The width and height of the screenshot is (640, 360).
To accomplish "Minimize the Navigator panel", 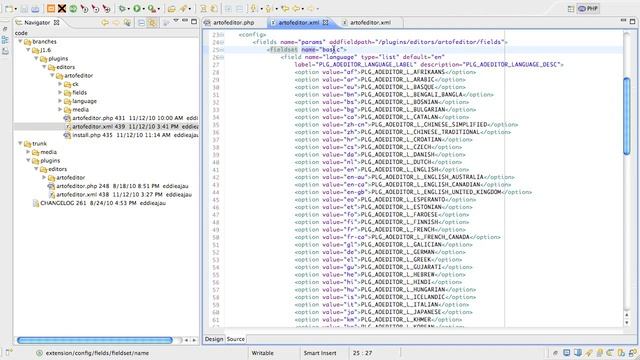I will (185, 20).
